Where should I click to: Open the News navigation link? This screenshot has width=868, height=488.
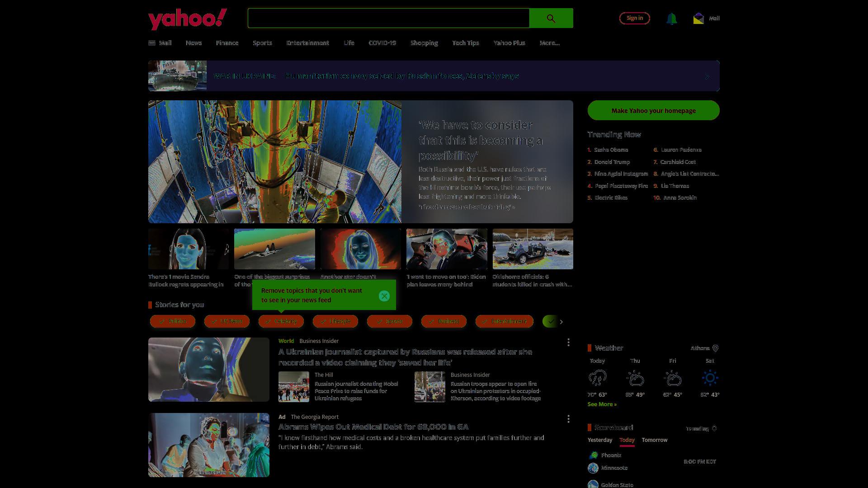pos(193,43)
